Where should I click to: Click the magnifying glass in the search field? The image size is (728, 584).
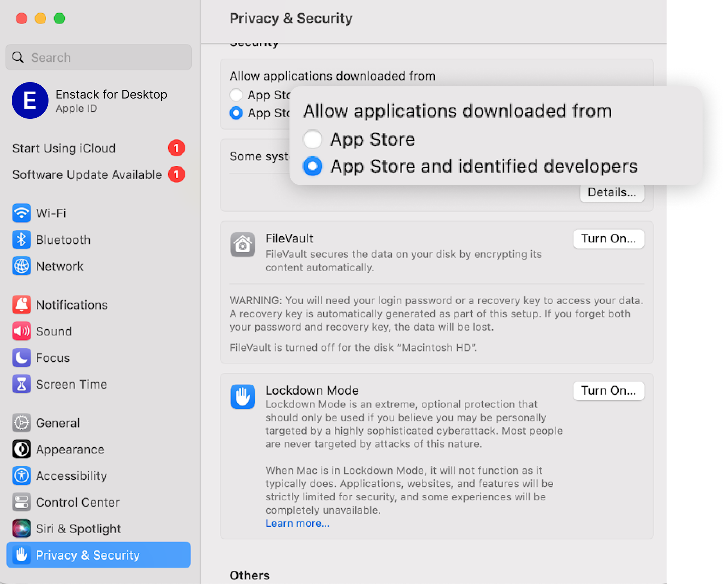point(18,57)
